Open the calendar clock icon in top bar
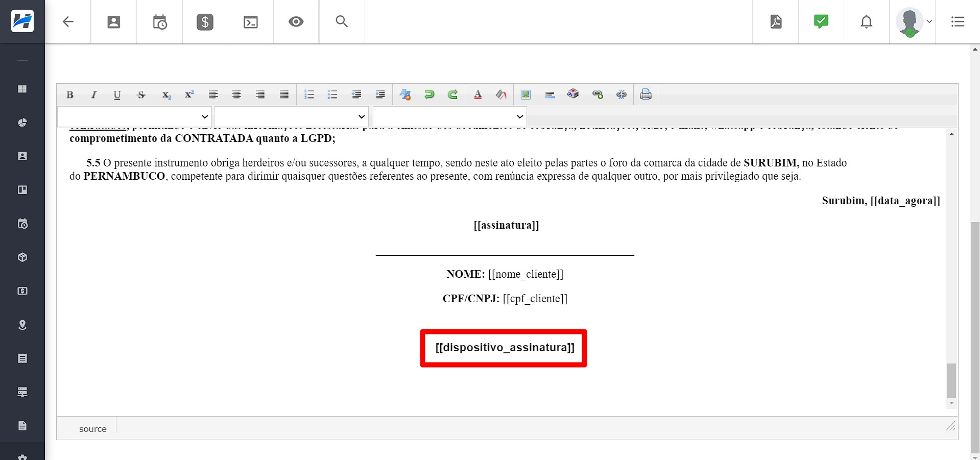The height and width of the screenshot is (460, 980). point(160,22)
